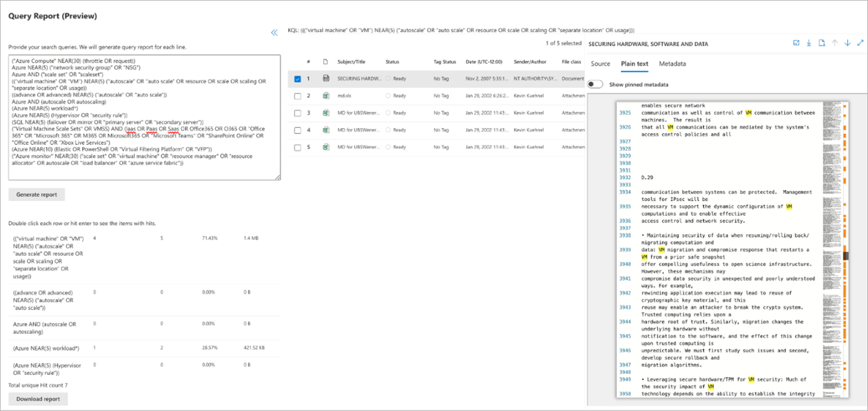This screenshot has height=411, width=868.
Task: Click the highlighted VM term on line 3925
Action: tap(748, 113)
